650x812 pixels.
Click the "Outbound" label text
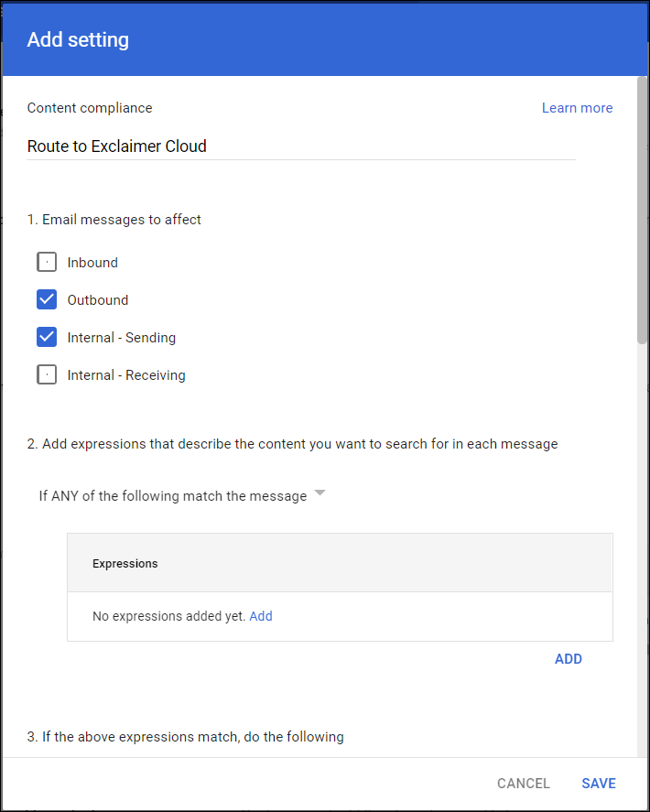pos(98,300)
